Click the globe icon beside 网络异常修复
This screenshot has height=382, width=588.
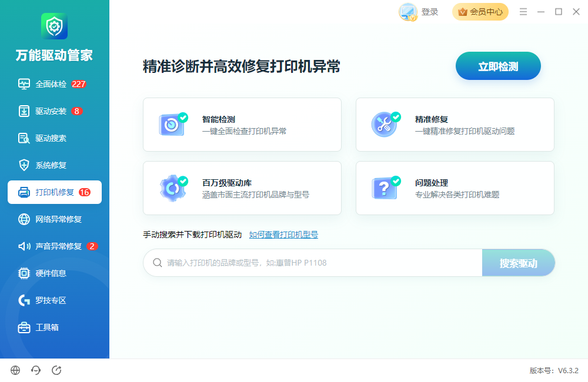coord(24,219)
